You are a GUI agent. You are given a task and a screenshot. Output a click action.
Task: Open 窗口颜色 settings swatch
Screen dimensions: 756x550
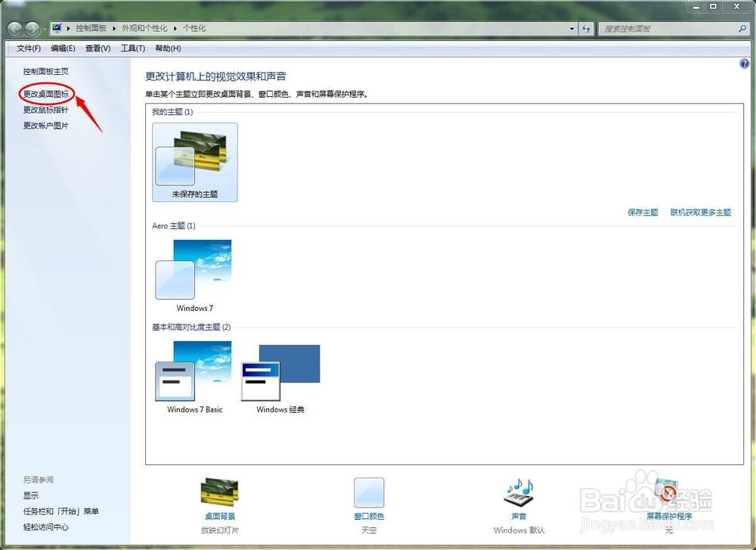coord(369,493)
